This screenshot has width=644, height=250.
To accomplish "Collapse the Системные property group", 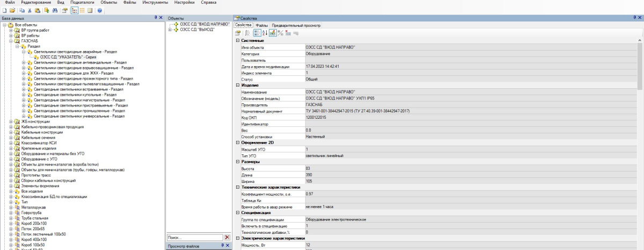I will (238, 41).
